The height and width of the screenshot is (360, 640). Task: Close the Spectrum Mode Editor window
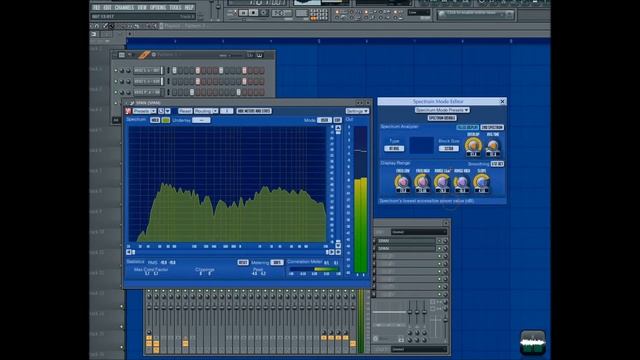click(502, 101)
